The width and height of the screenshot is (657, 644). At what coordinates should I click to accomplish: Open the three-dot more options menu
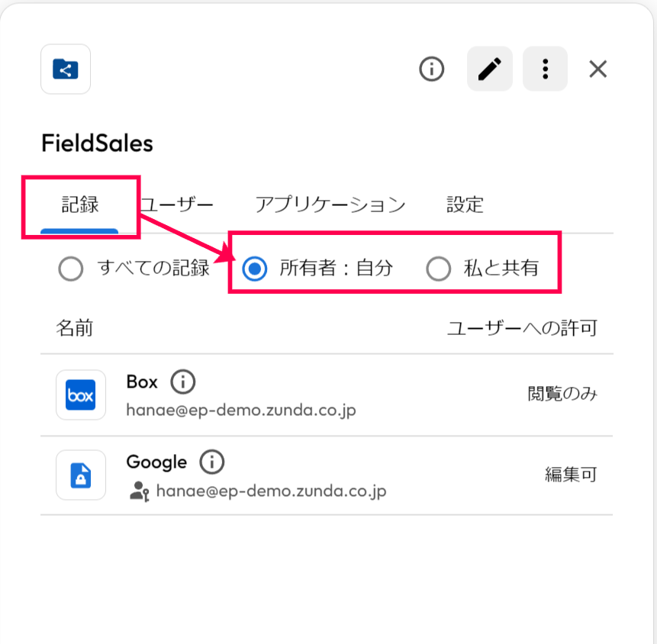pos(545,69)
